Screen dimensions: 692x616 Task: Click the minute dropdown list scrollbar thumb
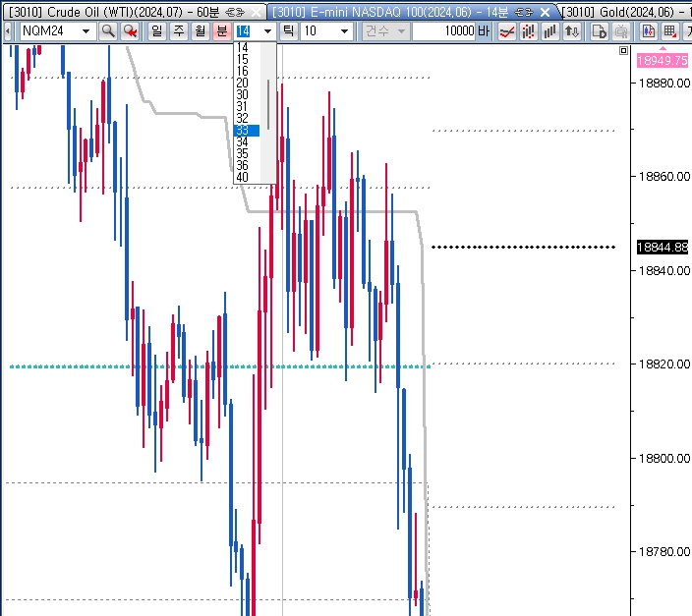coord(268,103)
